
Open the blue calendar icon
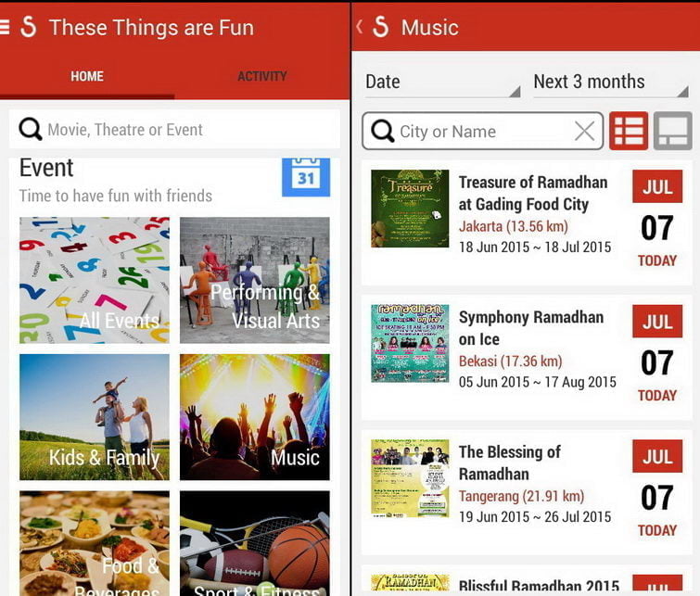pyautogui.click(x=306, y=177)
